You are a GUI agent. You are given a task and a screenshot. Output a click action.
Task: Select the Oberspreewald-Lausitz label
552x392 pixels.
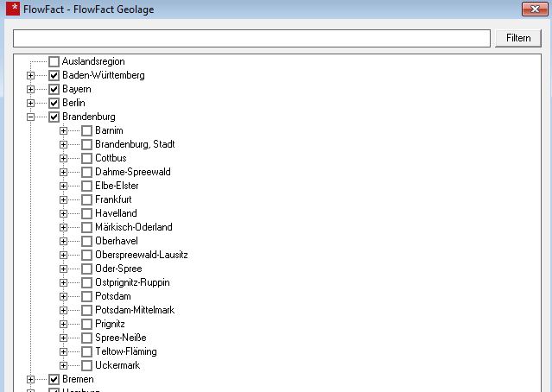[x=141, y=256]
